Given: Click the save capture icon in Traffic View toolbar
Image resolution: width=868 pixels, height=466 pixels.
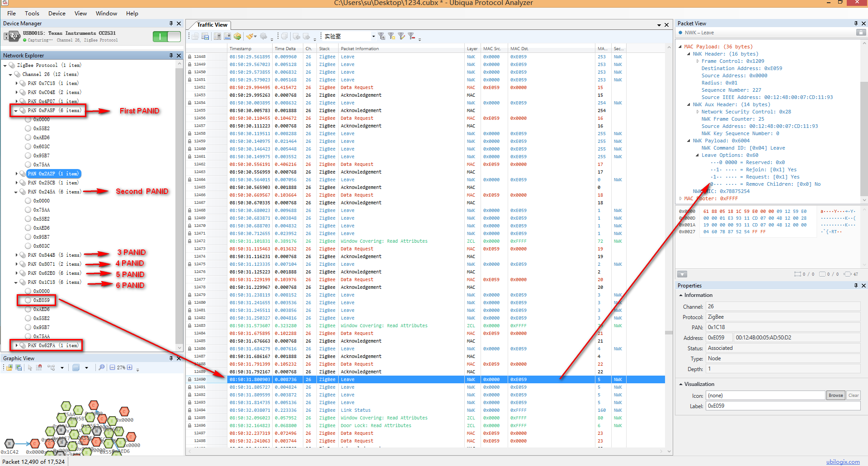Looking at the screenshot, I should pyautogui.click(x=205, y=36).
